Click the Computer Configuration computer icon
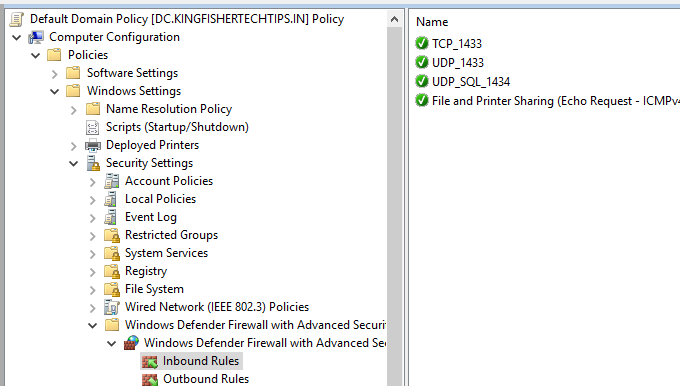This screenshot has width=680, height=386. click(36, 37)
